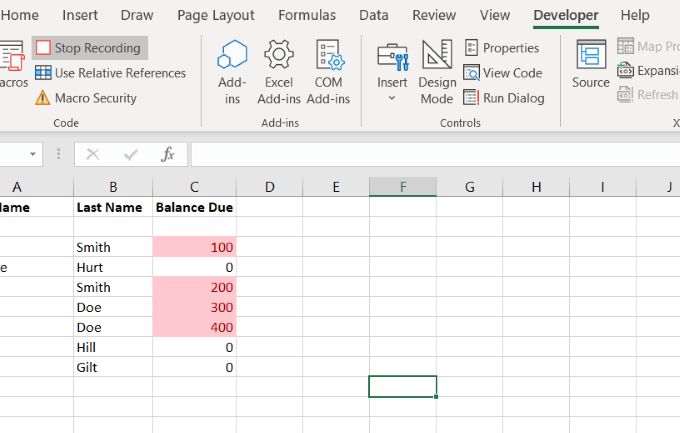Viewport: 680px width, 433px height.
Task: Open control Properties
Action: click(x=502, y=48)
